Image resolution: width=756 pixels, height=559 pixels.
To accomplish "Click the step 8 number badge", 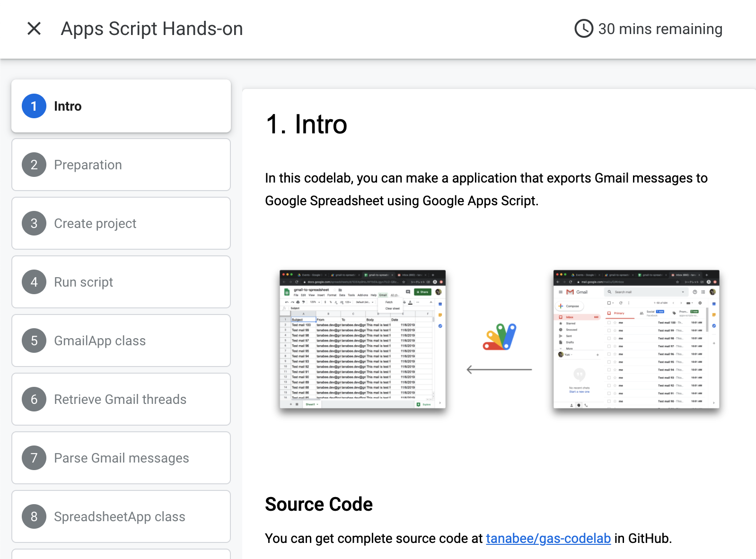I will pyautogui.click(x=34, y=516).
